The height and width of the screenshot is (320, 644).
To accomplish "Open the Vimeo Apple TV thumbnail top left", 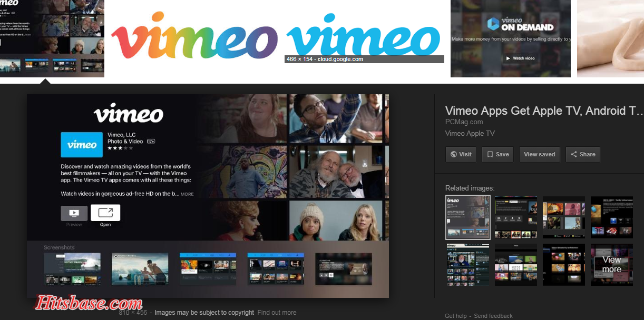I will pyautogui.click(x=52, y=38).
